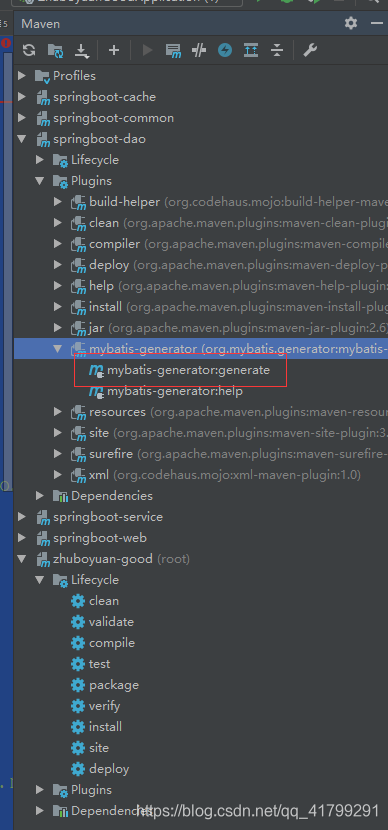Expand Lifecycle under springboot-dao

pos(40,160)
